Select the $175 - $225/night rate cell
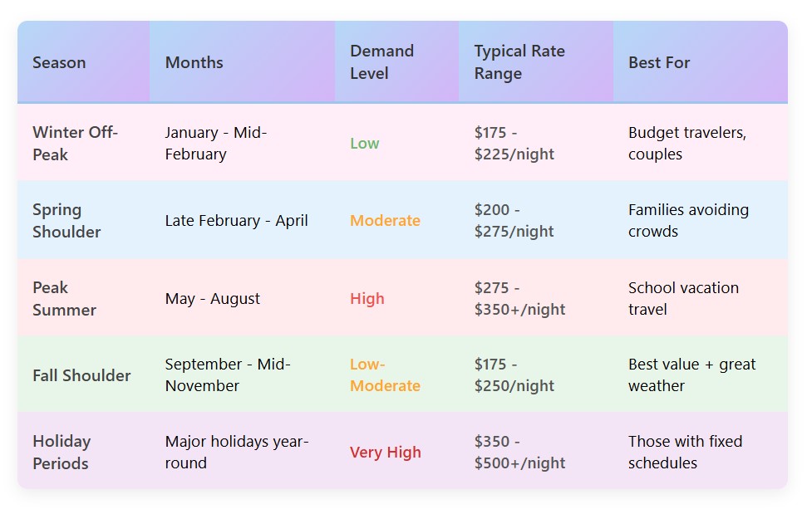812x514 pixels. pos(514,143)
